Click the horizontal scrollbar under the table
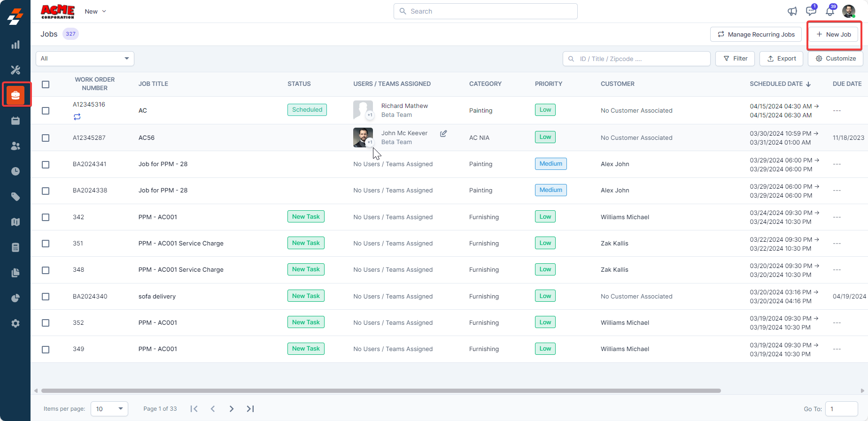 coord(380,390)
